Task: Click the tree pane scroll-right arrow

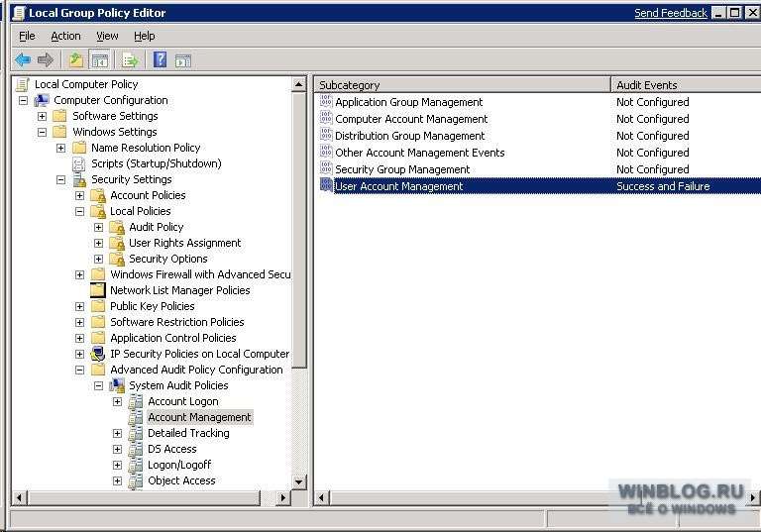Action: tap(283, 497)
